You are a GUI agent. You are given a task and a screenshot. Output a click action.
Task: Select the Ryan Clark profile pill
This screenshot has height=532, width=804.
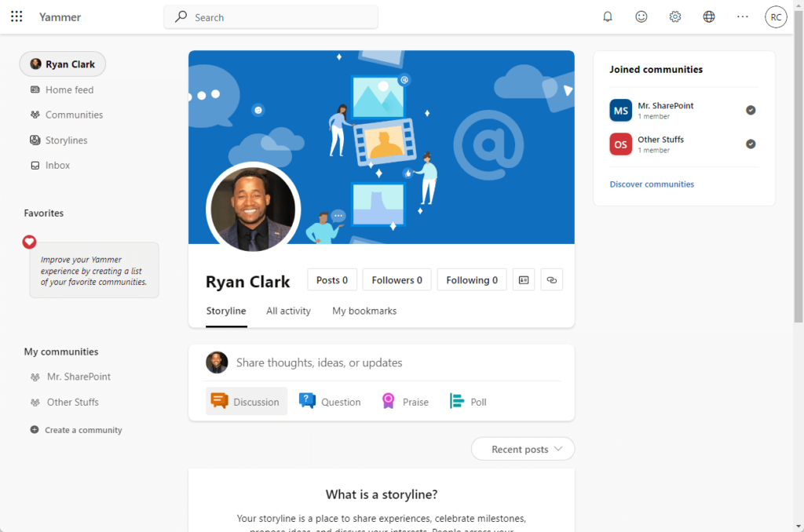pos(63,64)
